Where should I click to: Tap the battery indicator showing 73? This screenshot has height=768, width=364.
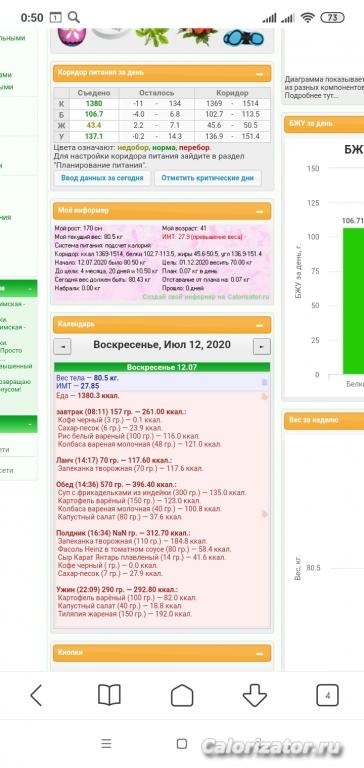332,18
